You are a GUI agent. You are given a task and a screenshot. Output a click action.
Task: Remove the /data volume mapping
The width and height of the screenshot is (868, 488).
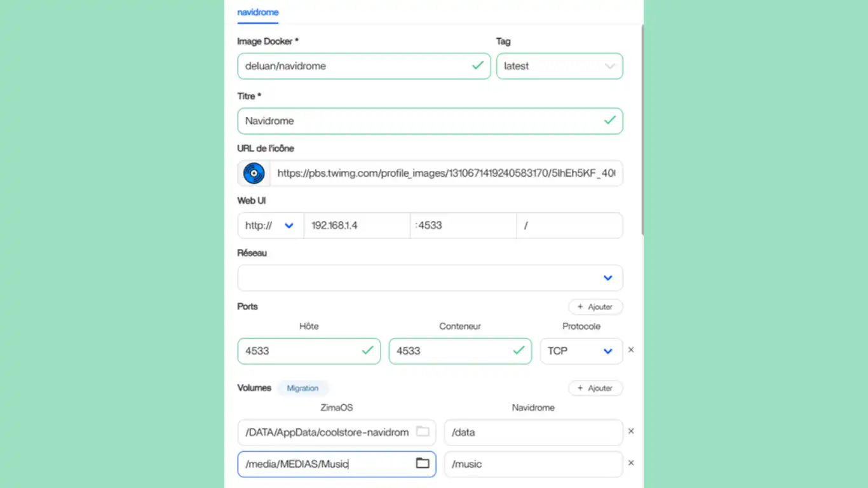(630, 431)
